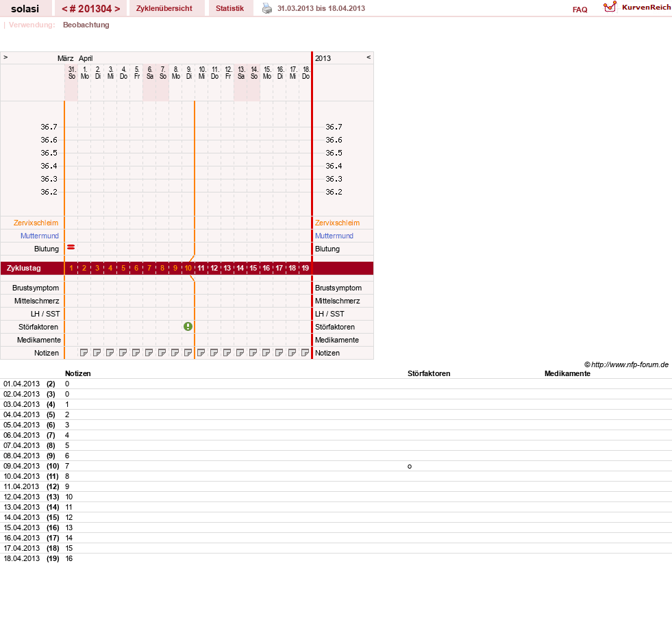
Task: Open the note icon for cycle day 7
Action: (x=149, y=353)
